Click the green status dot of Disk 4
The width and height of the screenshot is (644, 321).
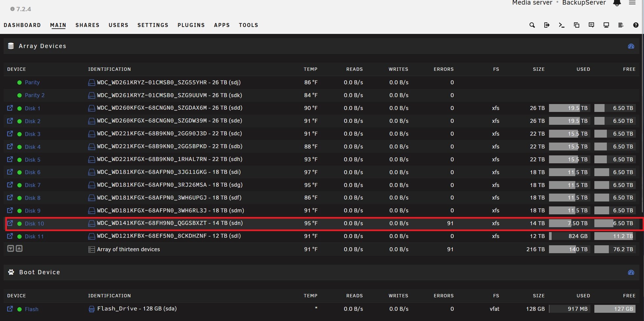click(x=19, y=147)
